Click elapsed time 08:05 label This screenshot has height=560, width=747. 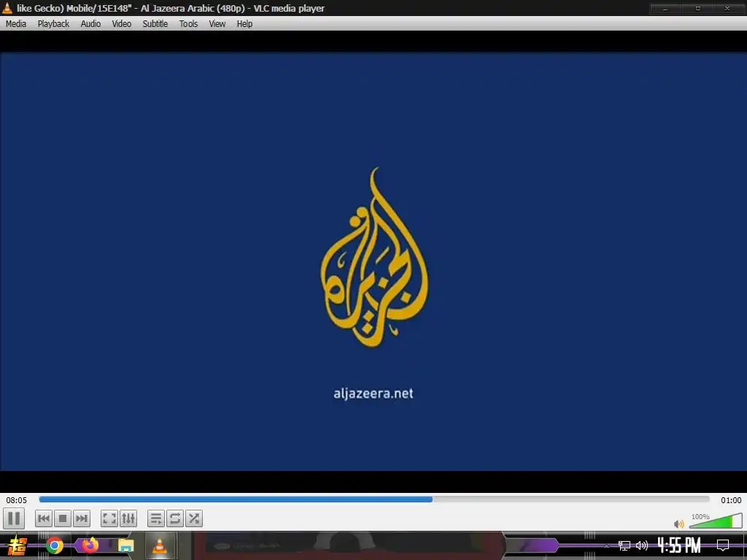pyautogui.click(x=16, y=500)
